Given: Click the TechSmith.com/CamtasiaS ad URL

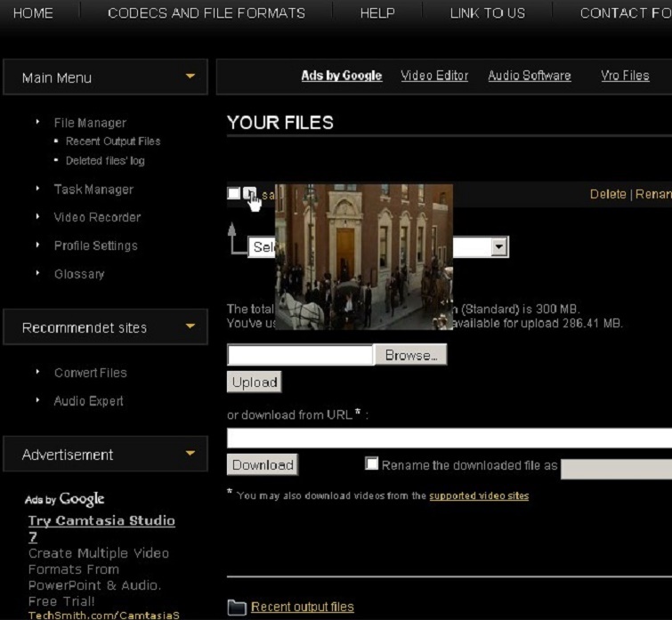Looking at the screenshot, I should 104,616.
